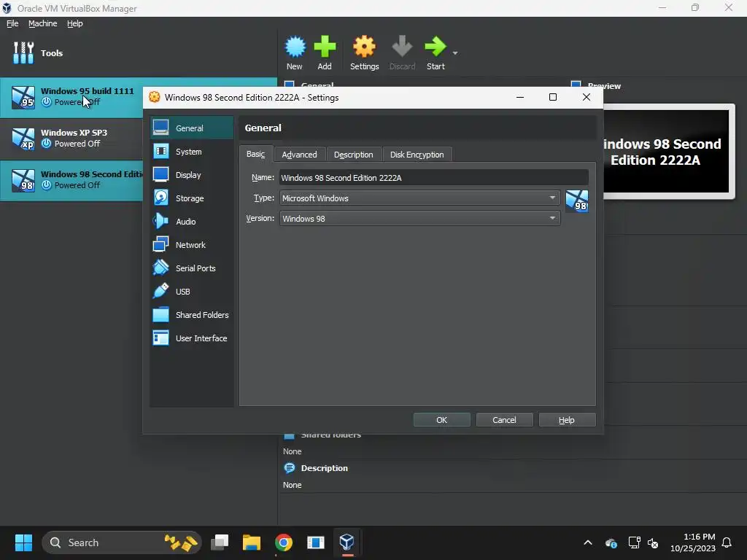Open the System settings category icon

pyautogui.click(x=160, y=152)
